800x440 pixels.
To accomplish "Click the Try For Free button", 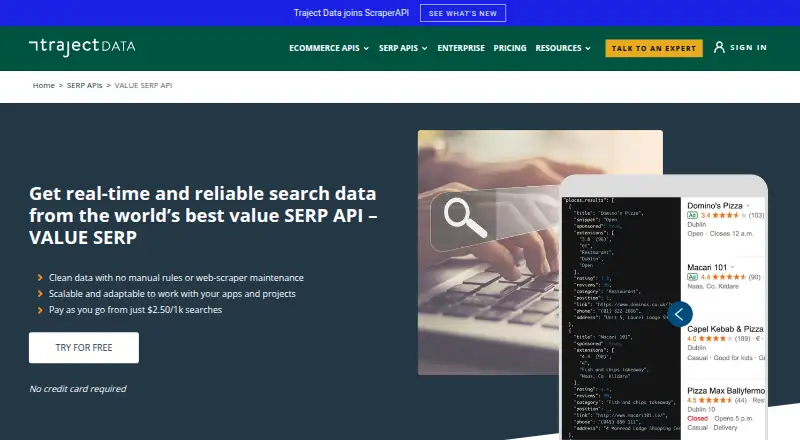I will pos(84,348).
